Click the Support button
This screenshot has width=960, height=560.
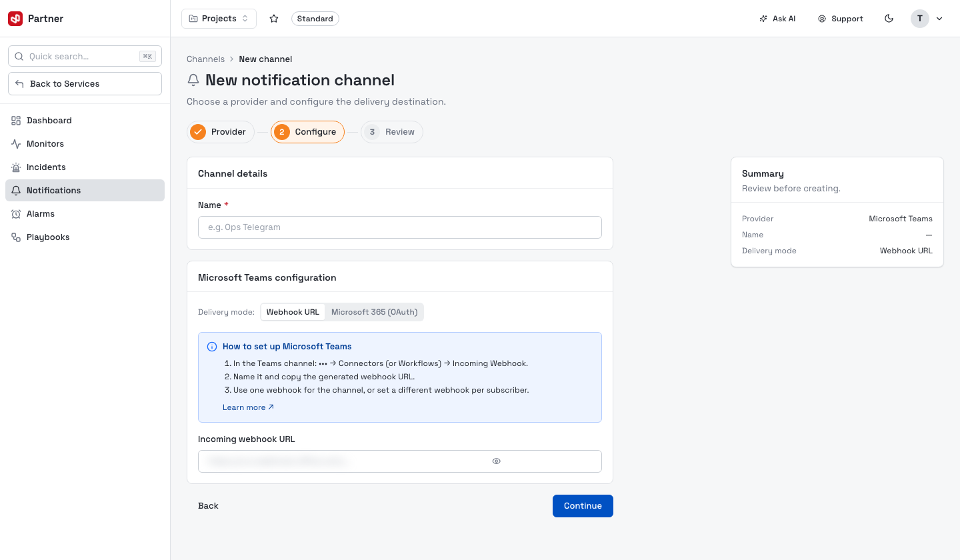(x=841, y=19)
